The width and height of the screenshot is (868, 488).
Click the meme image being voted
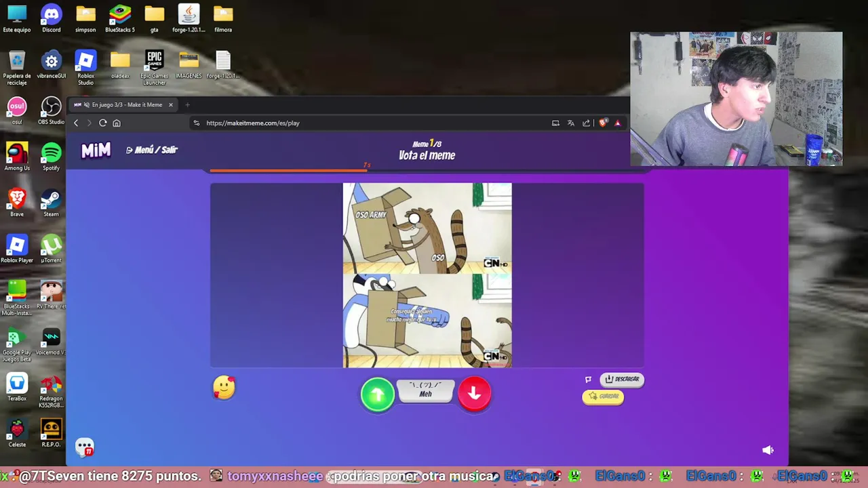427,275
